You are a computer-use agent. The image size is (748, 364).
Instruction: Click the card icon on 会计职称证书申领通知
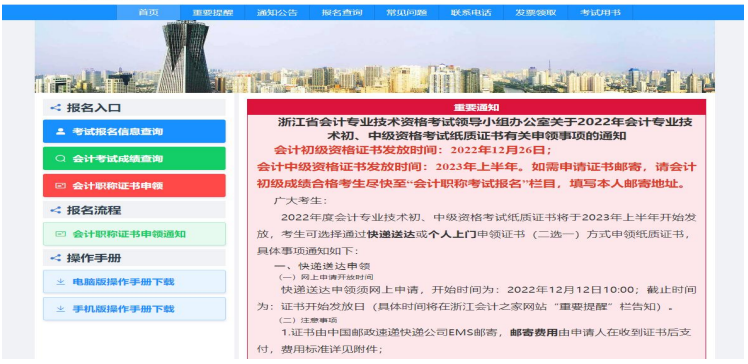pos(61,234)
